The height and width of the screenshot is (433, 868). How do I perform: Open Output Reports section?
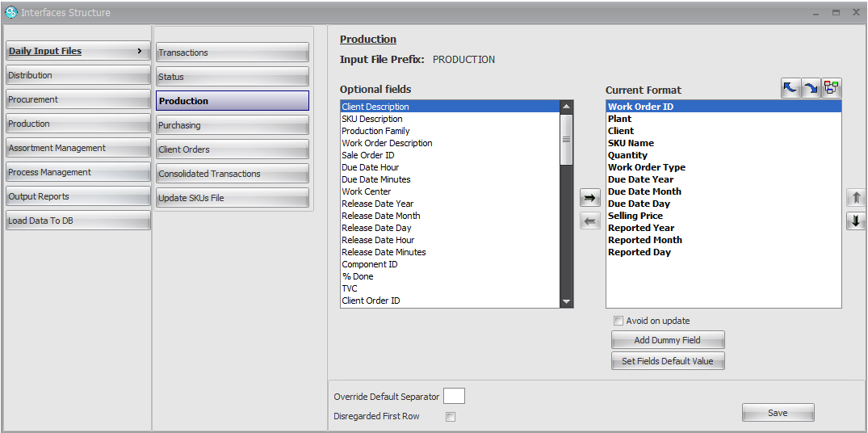78,196
